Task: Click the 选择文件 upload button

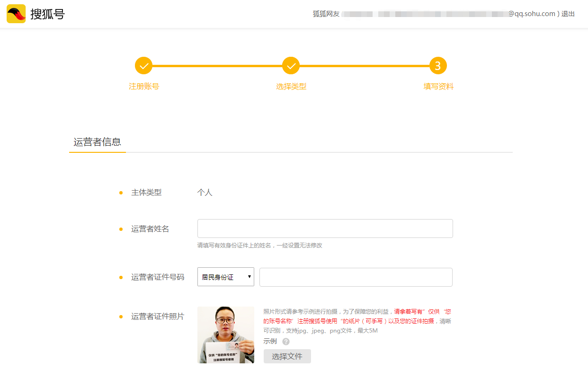Action: [287, 356]
